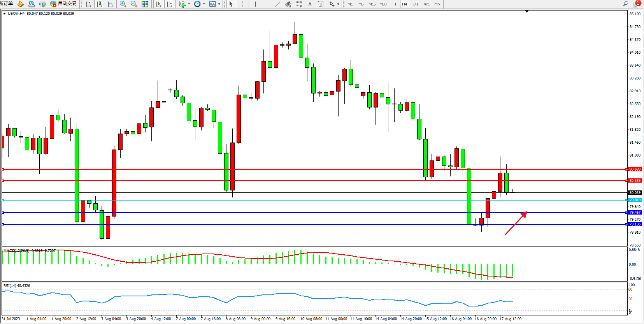The width and height of the screenshot is (644, 324).
Task: Switch chart to candlestick display mode
Action: pyautogui.click(x=99, y=4)
